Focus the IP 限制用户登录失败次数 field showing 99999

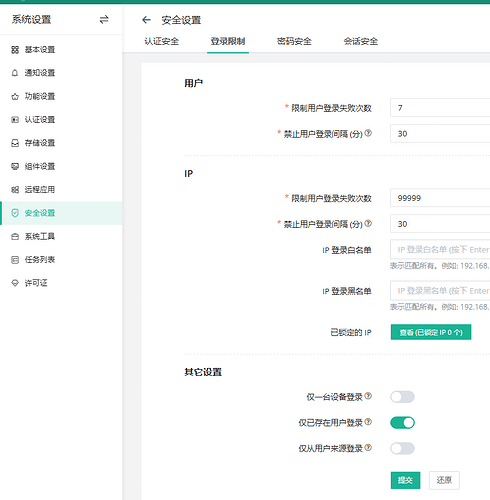pos(440,198)
